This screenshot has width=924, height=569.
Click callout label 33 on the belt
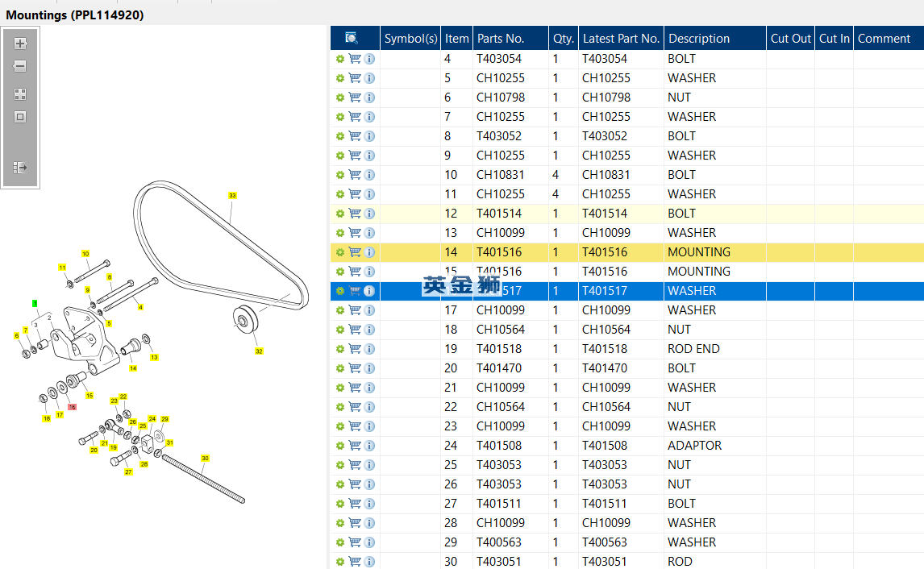pos(232,195)
